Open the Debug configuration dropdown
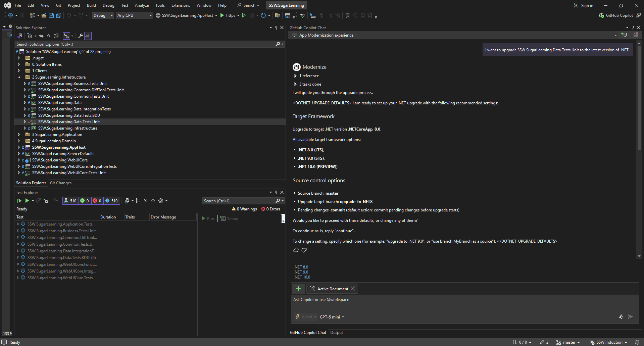The width and height of the screenshot is (644, 346). pos(103,15)
